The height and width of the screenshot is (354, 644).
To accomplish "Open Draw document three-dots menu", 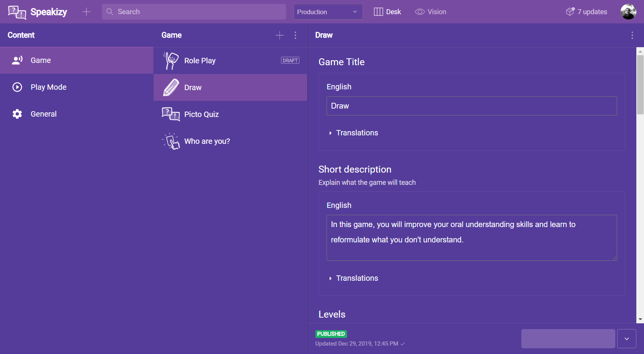I will click(632, 35).
